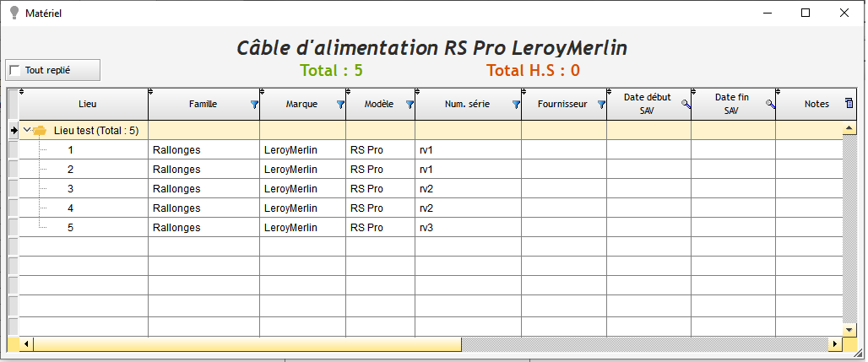Click the Matériel lightbulb window icon
Screen dimensions: 868x362
click(x=14, y=12)
